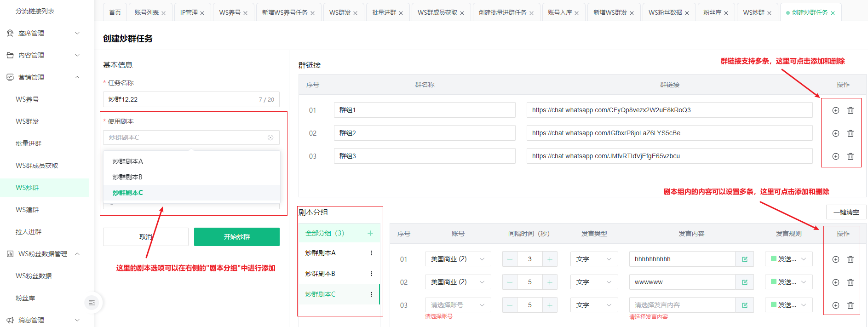Add a row after script content 01
This screenshot has width=868, height=327.
point(835,259)
